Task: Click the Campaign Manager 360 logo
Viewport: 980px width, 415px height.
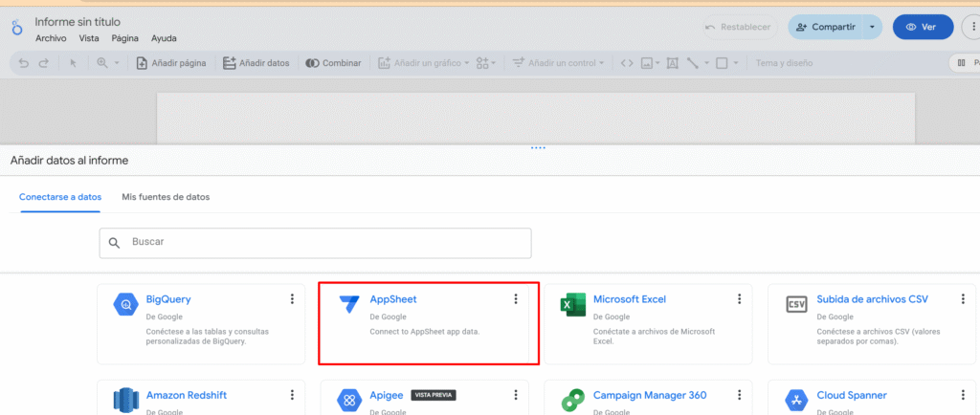Action: [x=573, y=401]
